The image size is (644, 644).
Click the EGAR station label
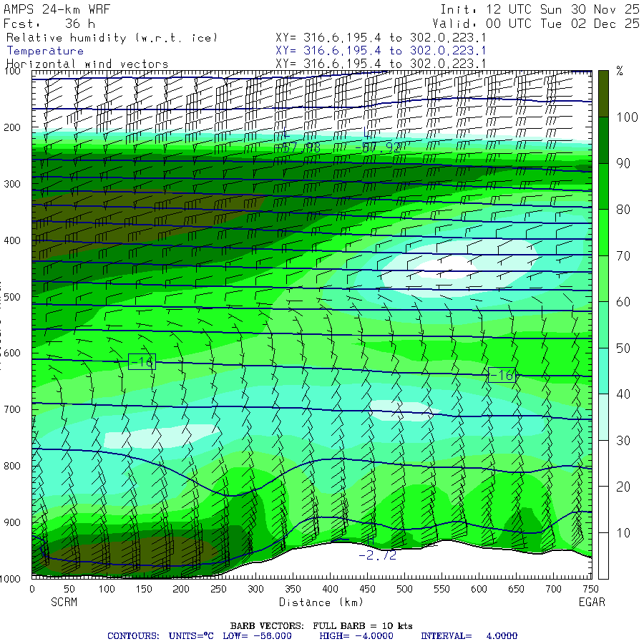(x=592, y=602)
